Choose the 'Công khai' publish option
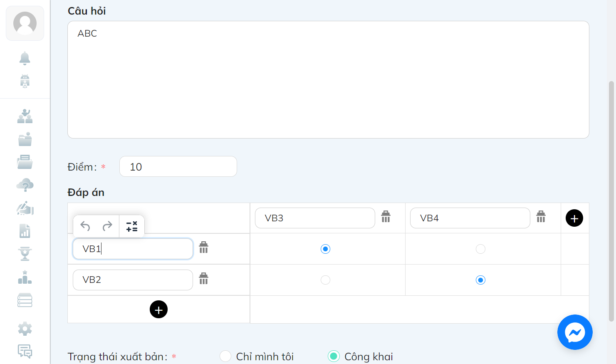The image size is (616, 364). click(x=334, y=356)
